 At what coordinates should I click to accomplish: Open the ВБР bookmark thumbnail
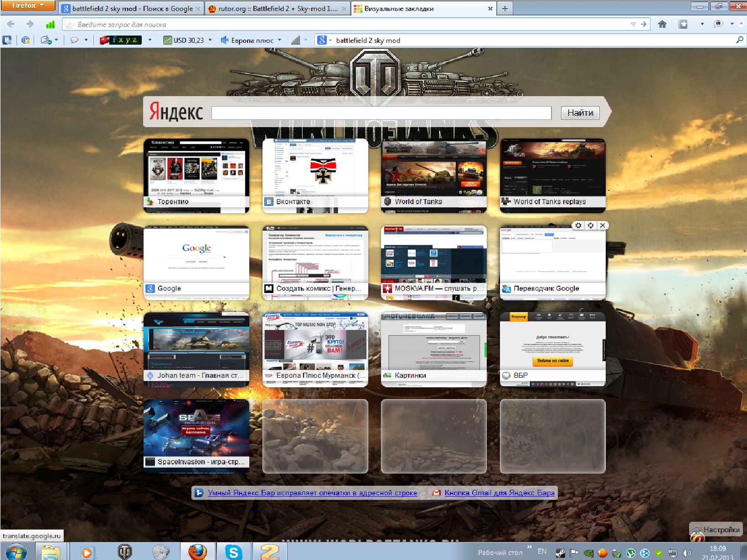click(553, 349)
